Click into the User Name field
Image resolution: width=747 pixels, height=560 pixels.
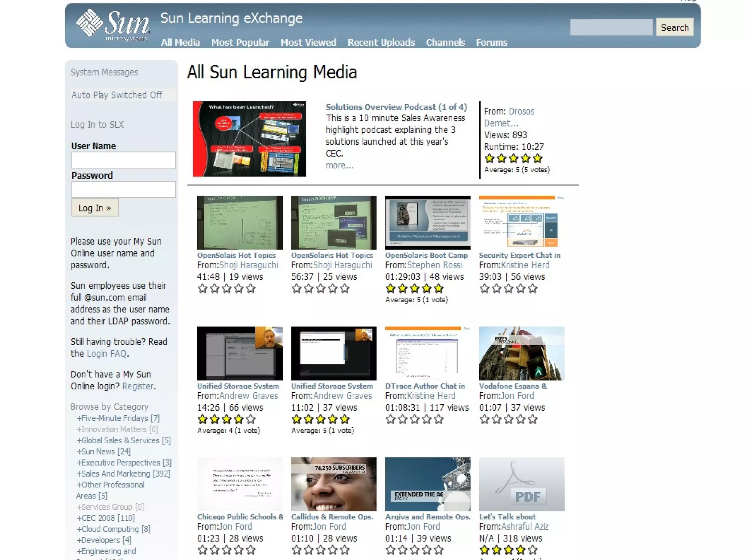[123, 160]
